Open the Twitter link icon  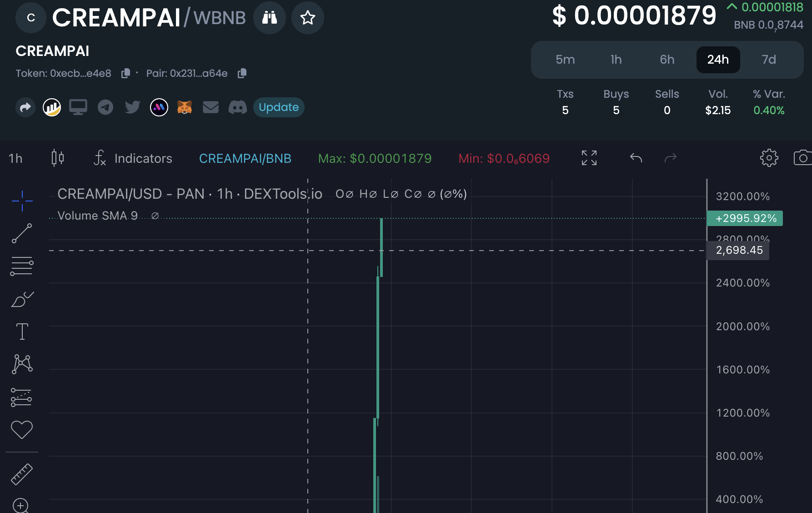coord(132,107)
